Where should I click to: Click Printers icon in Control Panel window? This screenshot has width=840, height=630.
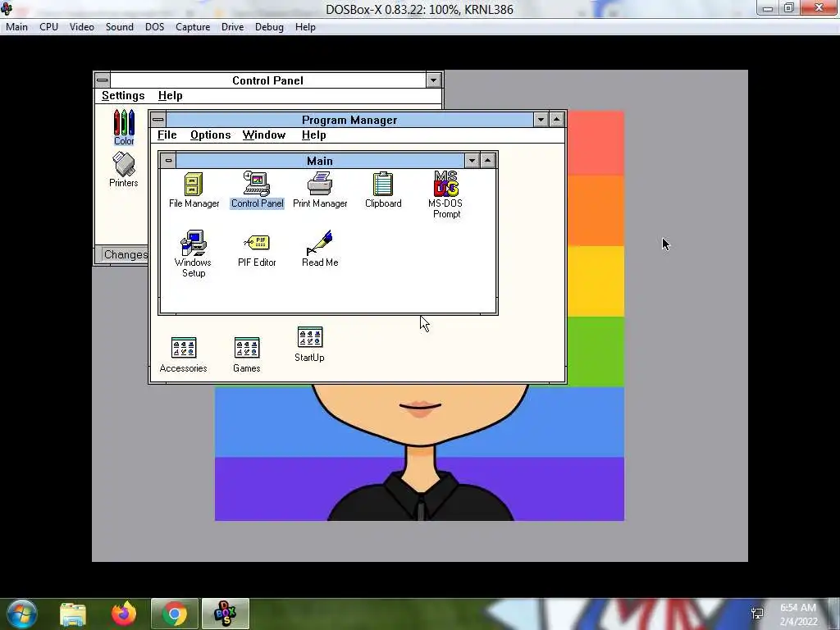[124, 169]
